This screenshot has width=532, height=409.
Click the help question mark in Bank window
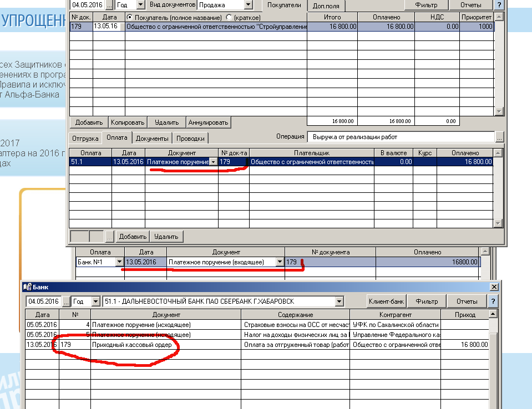[x=492, y=301]
